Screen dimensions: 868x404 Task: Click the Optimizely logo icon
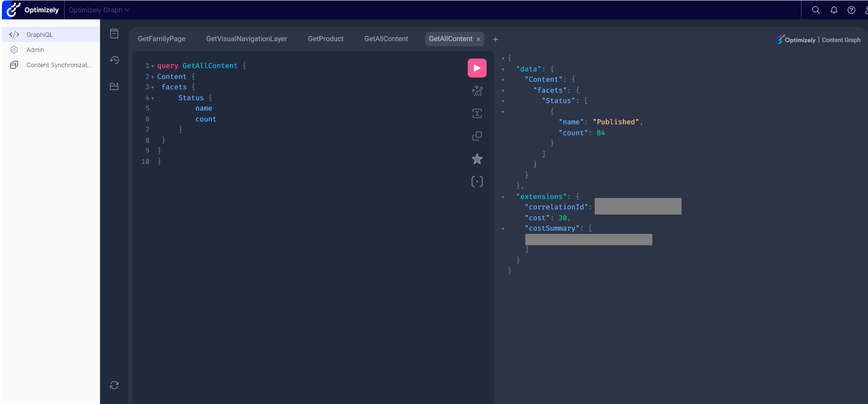pos(14,9)
